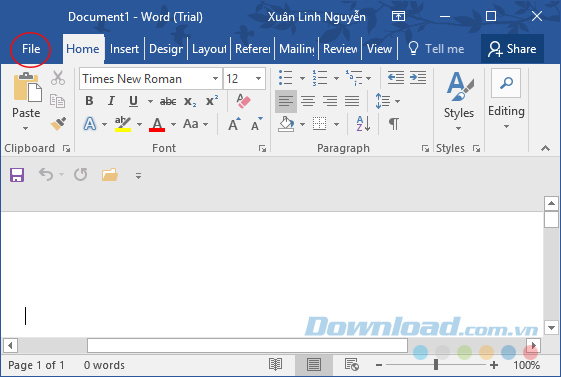561x377 pixels.
Task: Click horizontal scrollbar left arrow
Action: point(10,346)
